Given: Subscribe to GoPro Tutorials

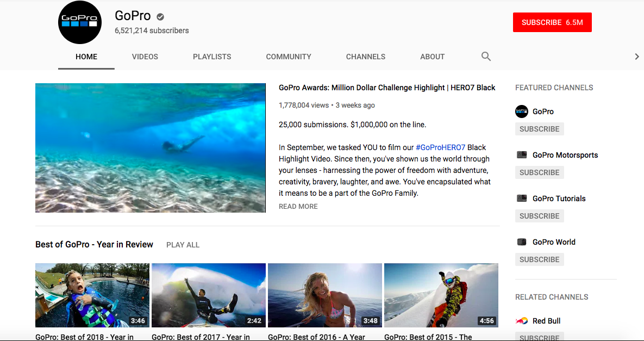Looking at the screenshot, I should click(539, 216).
